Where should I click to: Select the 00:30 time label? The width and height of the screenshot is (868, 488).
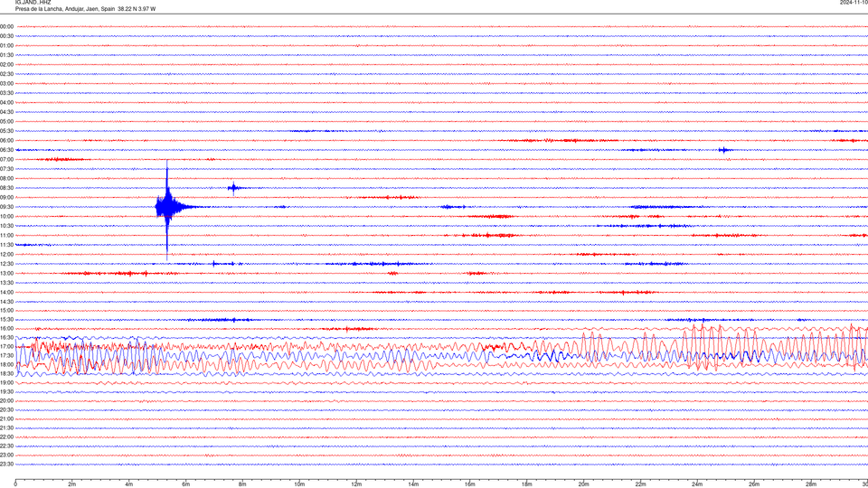[6, 36]
